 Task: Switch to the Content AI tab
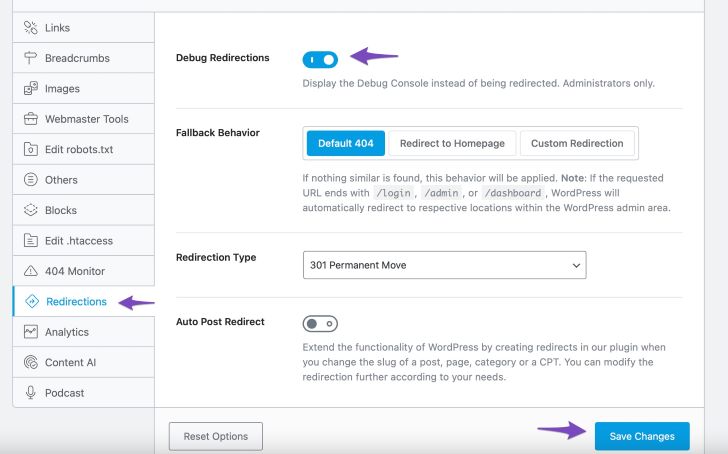70,362
